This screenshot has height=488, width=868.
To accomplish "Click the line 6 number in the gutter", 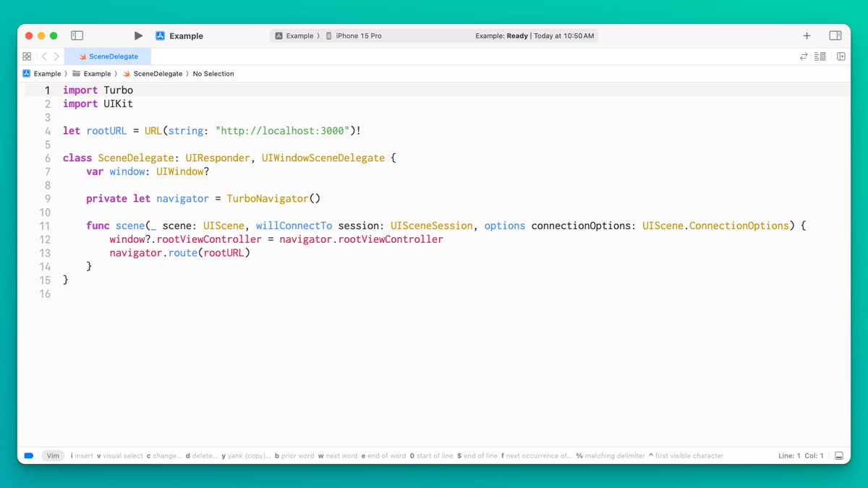I will click(x=48, y=158).
